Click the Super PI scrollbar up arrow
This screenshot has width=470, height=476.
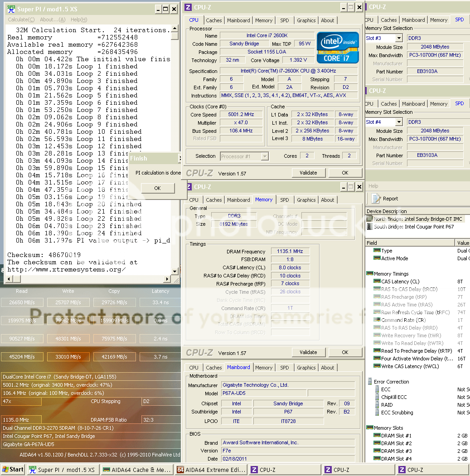(x=174, y=29)
